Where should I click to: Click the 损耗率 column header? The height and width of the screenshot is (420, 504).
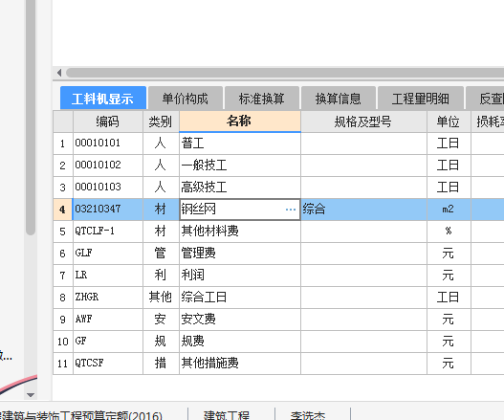click(488, 122)
